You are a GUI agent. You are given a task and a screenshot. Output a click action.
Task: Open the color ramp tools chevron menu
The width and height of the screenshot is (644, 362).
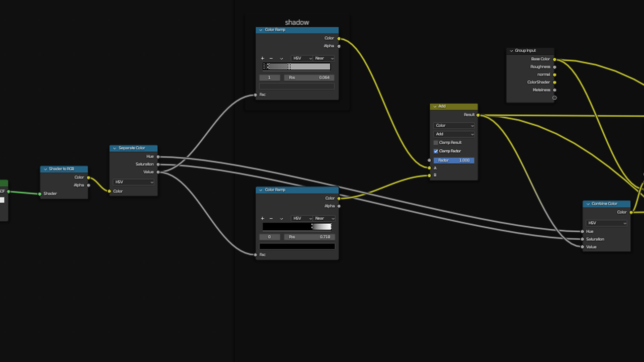tap(281, 58)
